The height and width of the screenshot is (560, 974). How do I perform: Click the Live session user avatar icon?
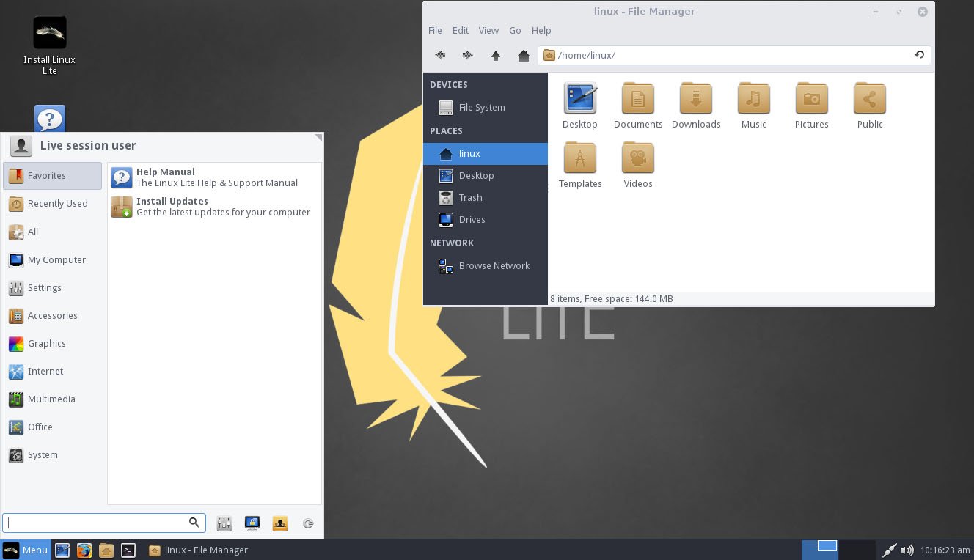click(21, 145)
